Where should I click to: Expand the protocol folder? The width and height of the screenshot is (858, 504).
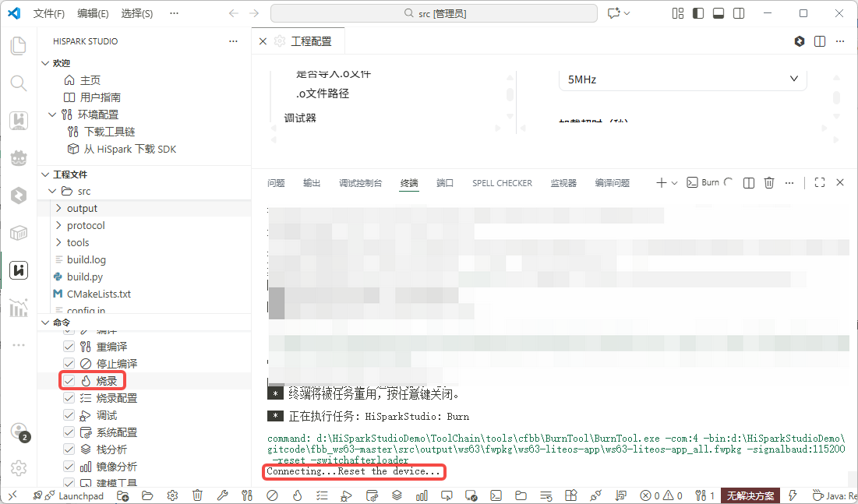(58, 225)
